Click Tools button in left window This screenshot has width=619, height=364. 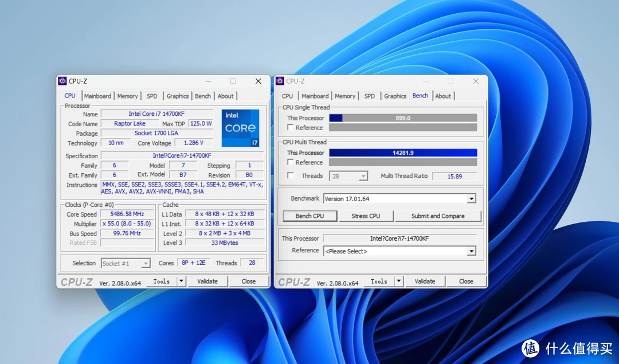[162, 281]
